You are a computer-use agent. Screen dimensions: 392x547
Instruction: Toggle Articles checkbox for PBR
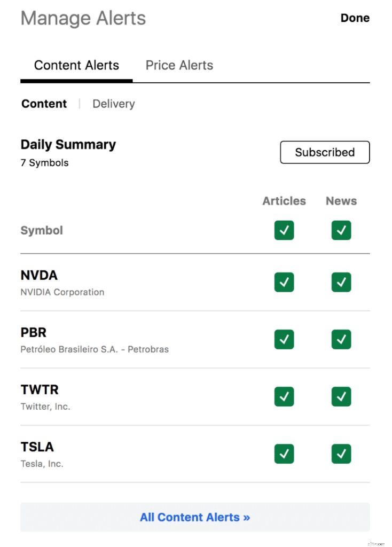[284, 339]
